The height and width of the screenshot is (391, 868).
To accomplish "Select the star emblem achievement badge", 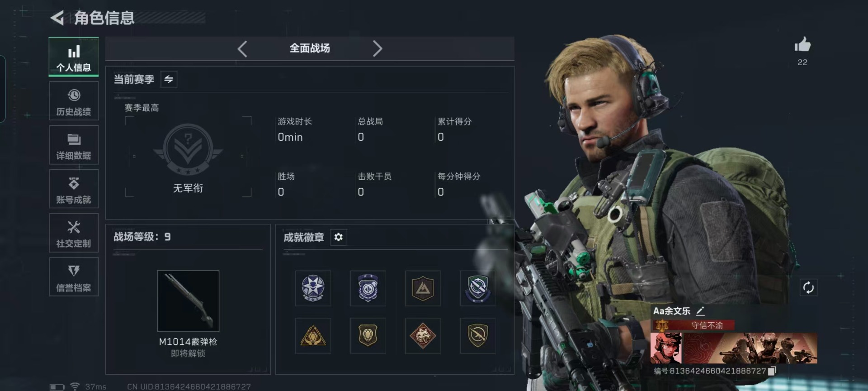I will click(313, 288).
